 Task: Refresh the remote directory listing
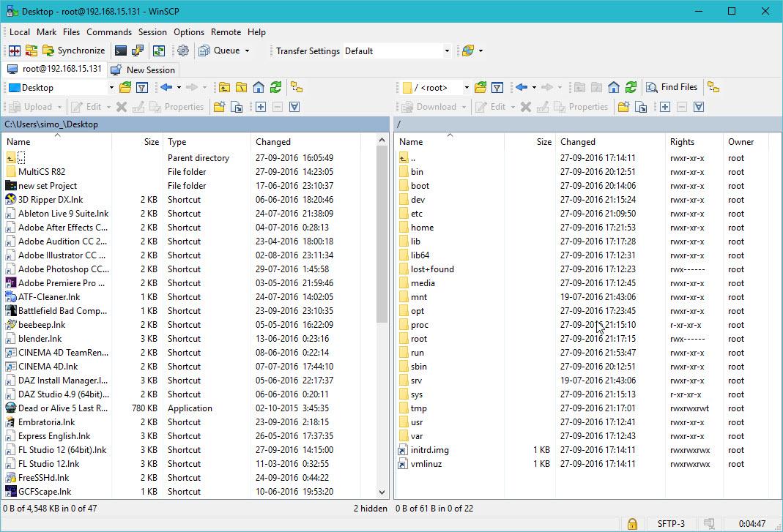coord(631,86)
